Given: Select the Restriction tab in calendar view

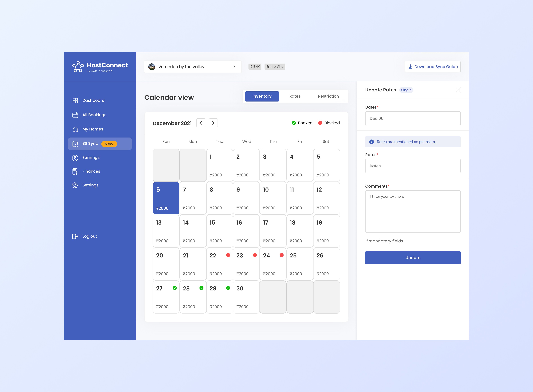Looking at the screenshot, I should point(328,96).
